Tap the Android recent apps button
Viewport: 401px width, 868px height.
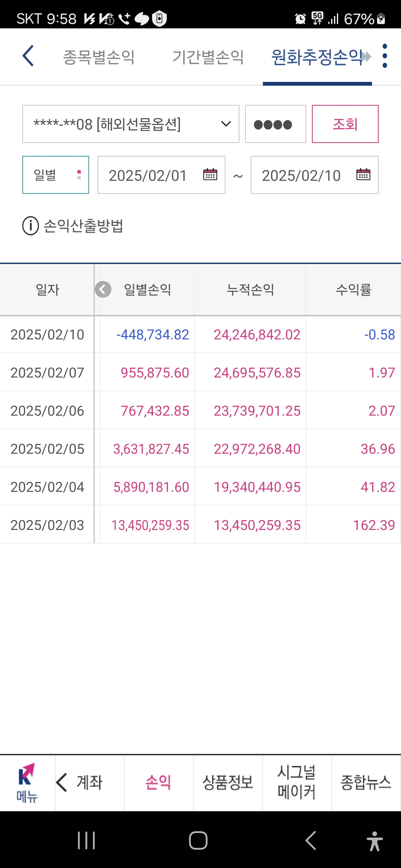point(86,840)
